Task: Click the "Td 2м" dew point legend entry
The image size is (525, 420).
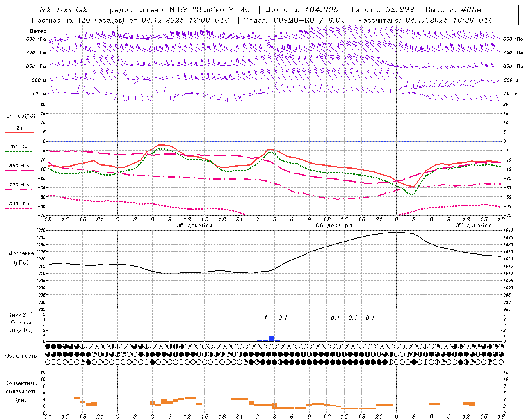Action: click(19, 147)
